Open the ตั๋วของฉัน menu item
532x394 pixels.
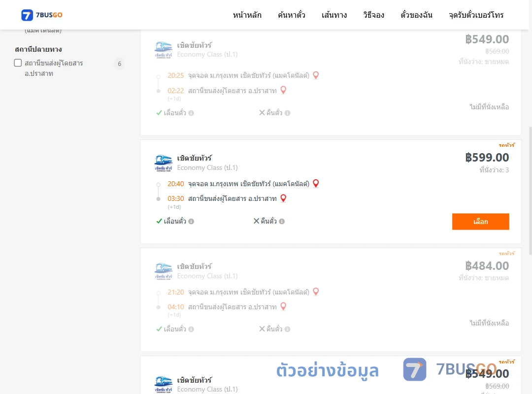click(416, 15)
